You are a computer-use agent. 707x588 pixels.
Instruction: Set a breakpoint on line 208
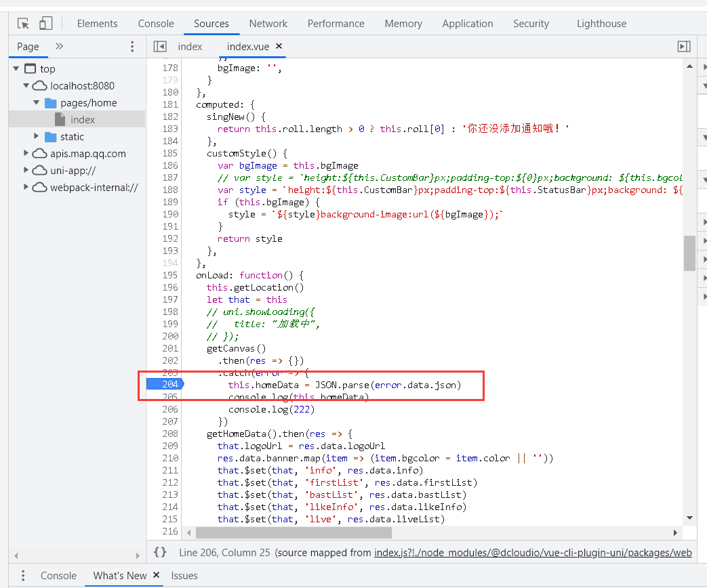[170, 434]
